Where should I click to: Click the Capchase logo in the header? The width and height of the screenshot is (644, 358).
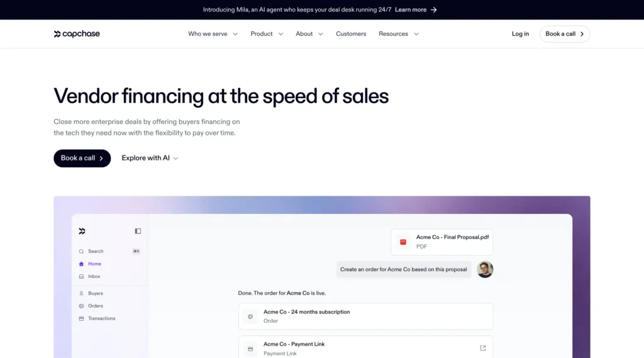point(77,34)
